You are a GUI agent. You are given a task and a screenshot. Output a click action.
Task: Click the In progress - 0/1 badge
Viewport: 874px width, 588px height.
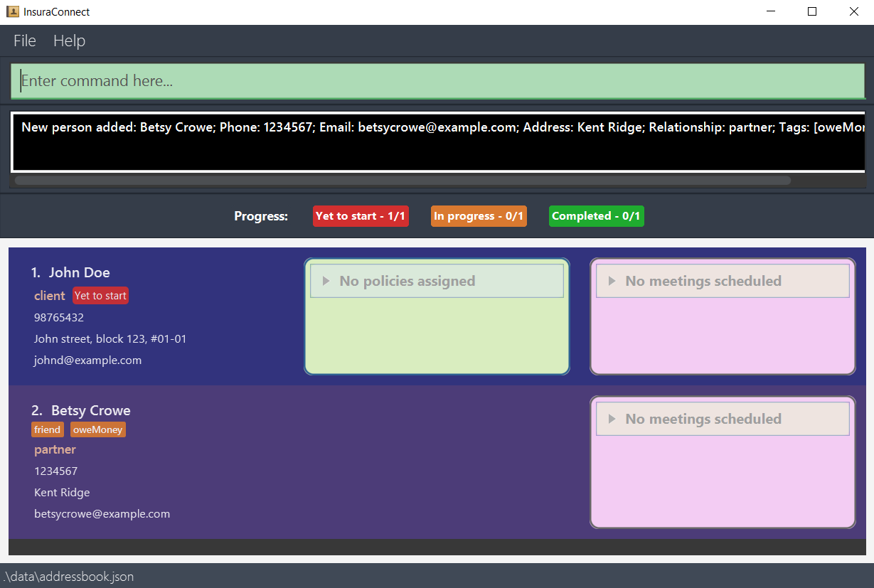coord(479,216)
